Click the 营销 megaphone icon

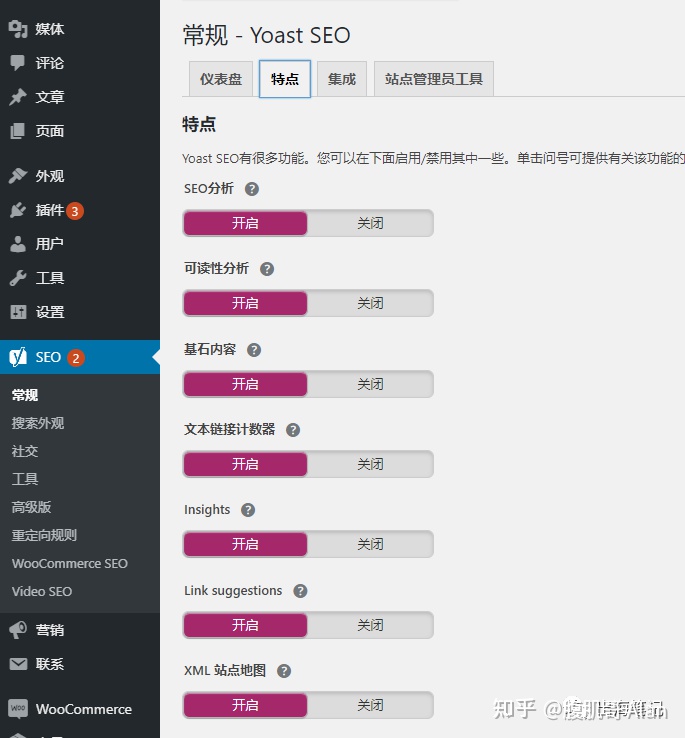(x=18, y=630)
